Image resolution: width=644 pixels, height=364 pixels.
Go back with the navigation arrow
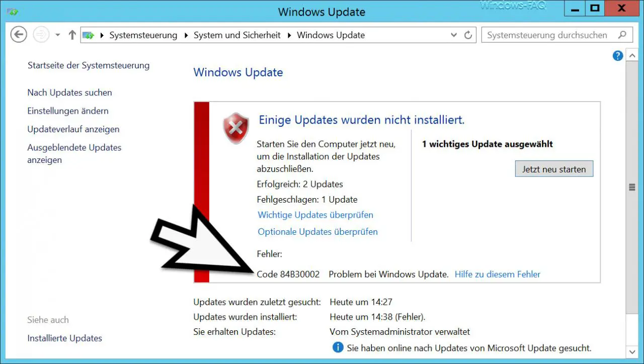(x=19, y=35)
